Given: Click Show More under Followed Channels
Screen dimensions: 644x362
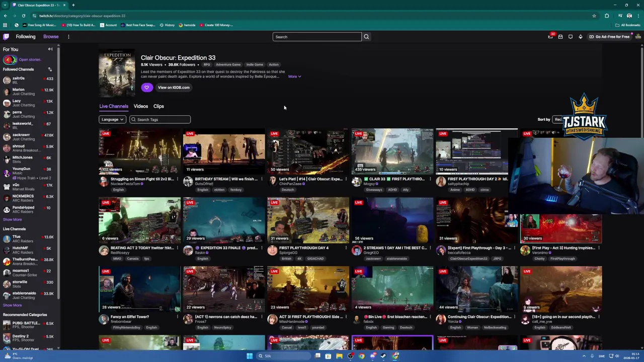Looking at the screenshot, I should click(12, 220).
